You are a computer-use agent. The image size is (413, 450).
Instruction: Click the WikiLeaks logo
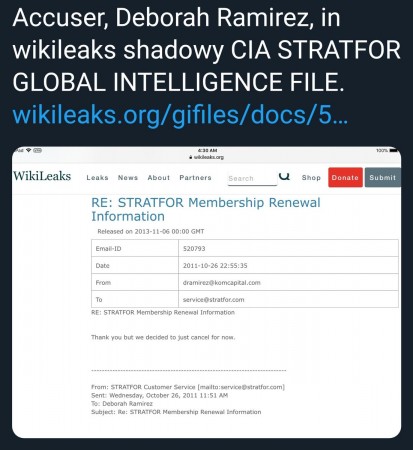[x=42, y=176]
